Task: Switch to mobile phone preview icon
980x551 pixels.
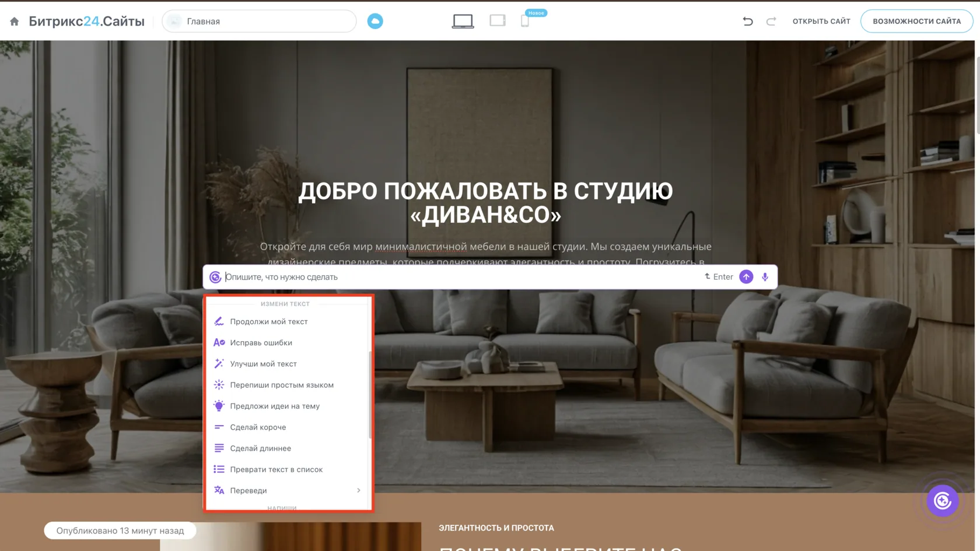Action: [525, 22]
